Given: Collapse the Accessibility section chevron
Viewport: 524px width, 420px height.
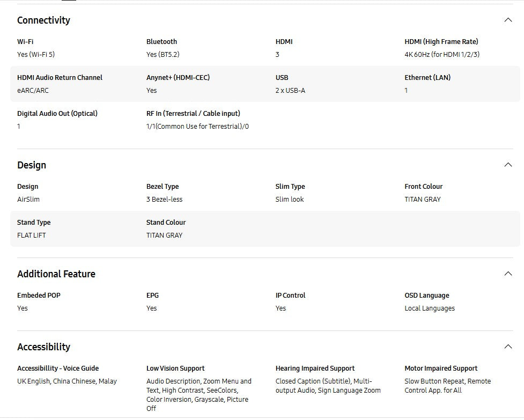Looking at the screenshot, I should [508, 347].
